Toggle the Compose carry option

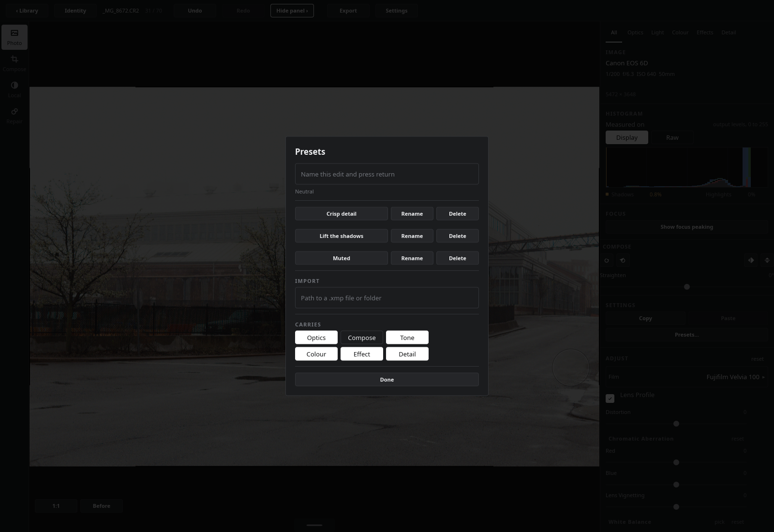(x=362, y=338)
